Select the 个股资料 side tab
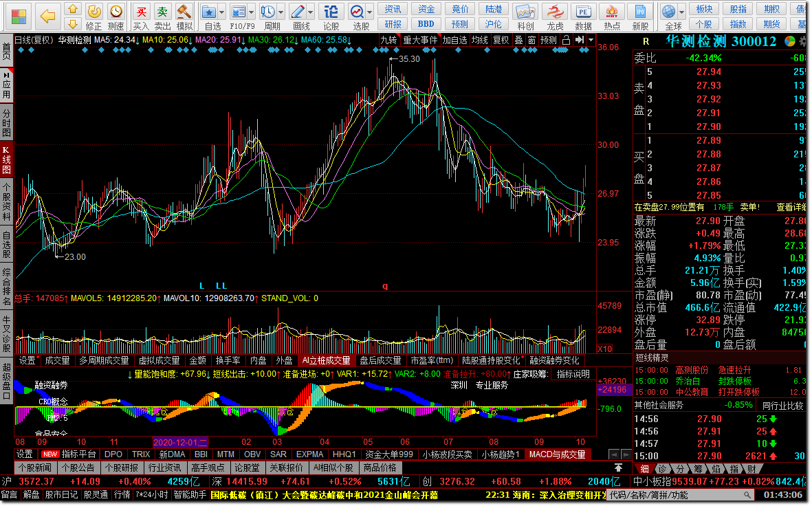The height and width of the screenshot is (506, 812). coord(6,202)
